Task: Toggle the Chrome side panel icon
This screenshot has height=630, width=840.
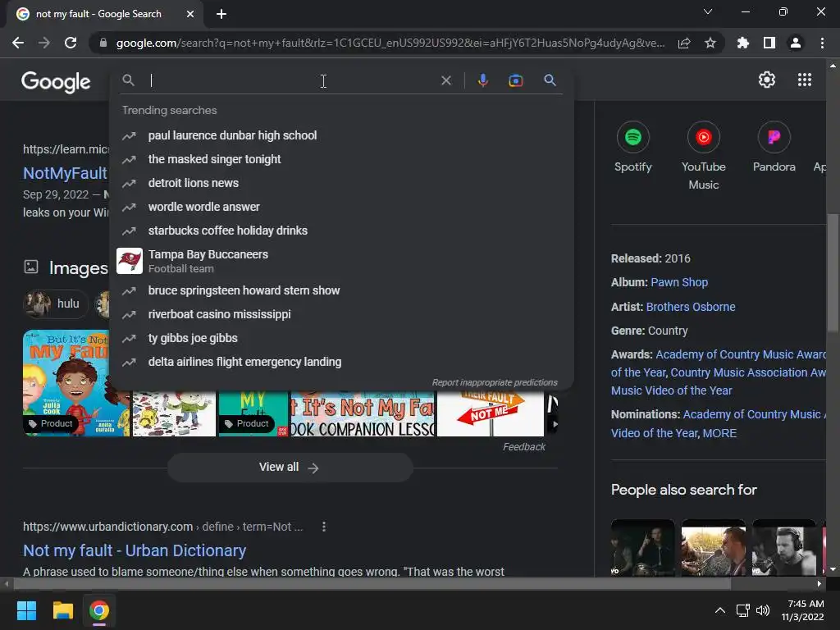Action: click(769, 43)
